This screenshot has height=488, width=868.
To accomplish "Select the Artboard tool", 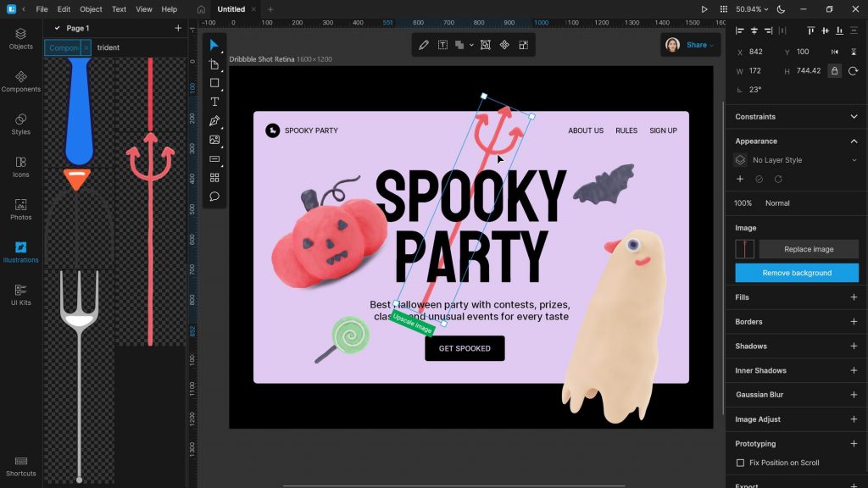I will click(214, 64).
